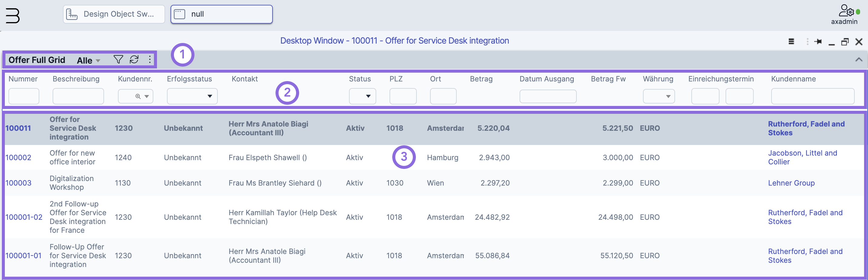Viewport: 868px width, 280px height.
Task: Open offer number 100003 link
Action: (x=18, y=183)
